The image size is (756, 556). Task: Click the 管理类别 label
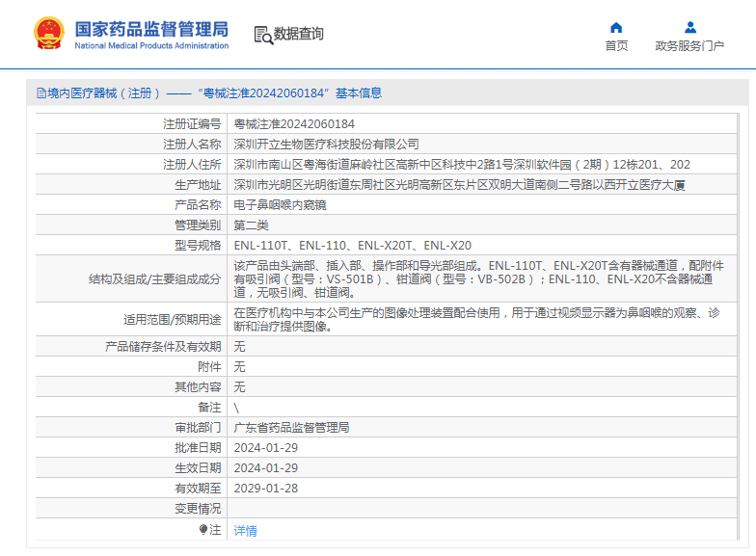coord(198,225)
